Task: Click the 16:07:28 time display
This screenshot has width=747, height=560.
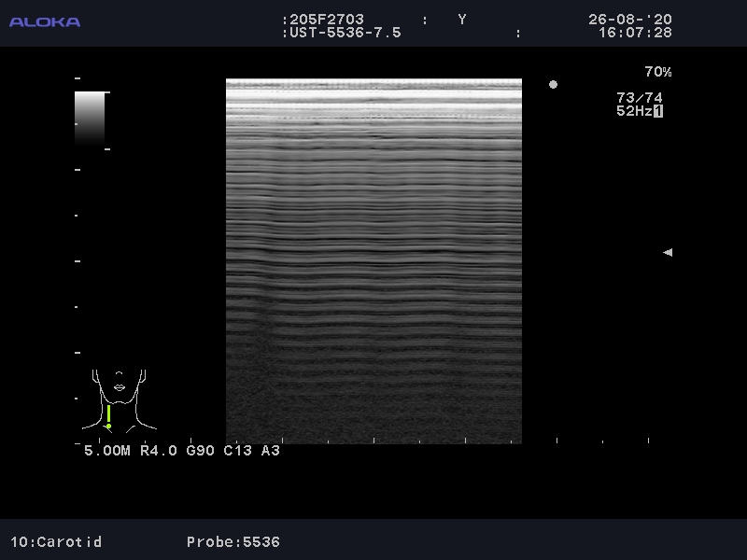Action: tap(635, 33)
